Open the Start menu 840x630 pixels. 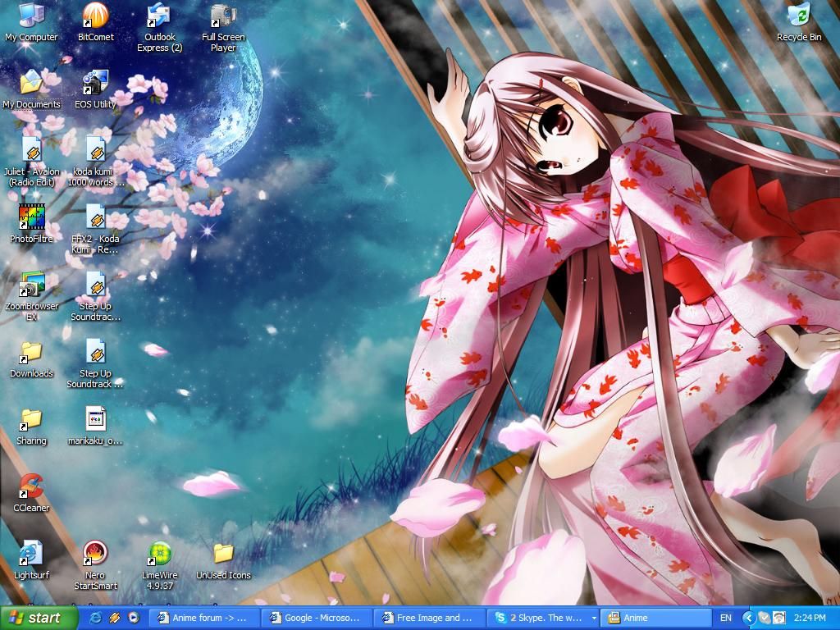(x=39, y=618)
